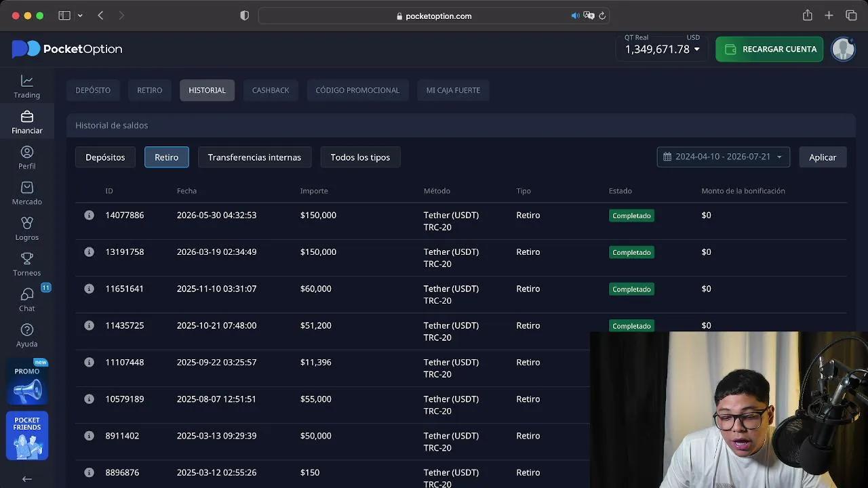Open the Safari sidebar menu chevron
This screenshot has height=488, width=868.
[80, 16]
